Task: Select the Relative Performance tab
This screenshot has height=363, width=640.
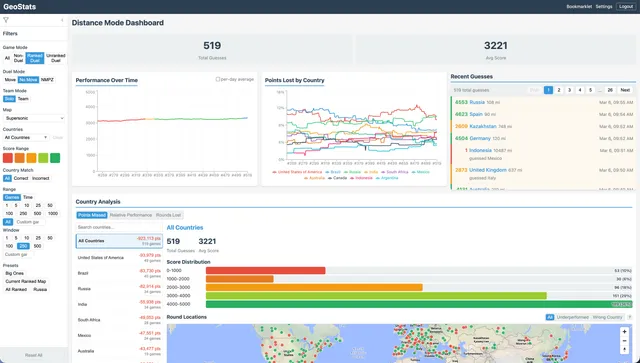Action: tap(131, 215)
